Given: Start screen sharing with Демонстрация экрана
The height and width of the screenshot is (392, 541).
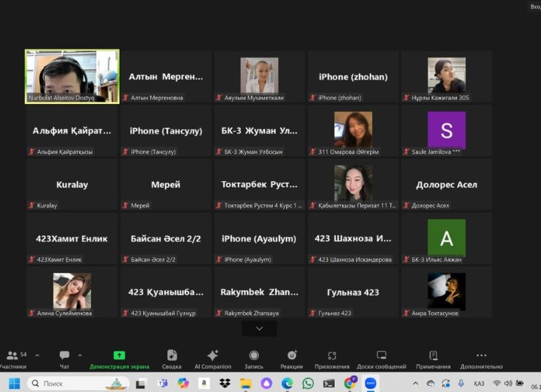Looking at the screenshot, I should click(119, 358).
